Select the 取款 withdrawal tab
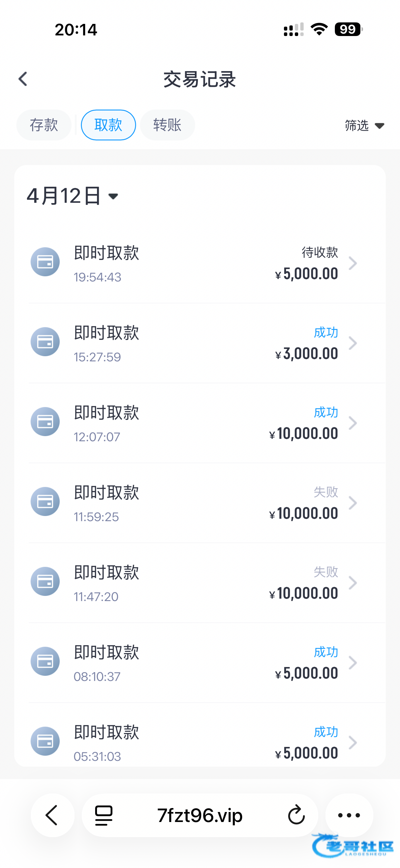Image resolution: width=400 pixels, height=868 pixels. pos(108,125)
